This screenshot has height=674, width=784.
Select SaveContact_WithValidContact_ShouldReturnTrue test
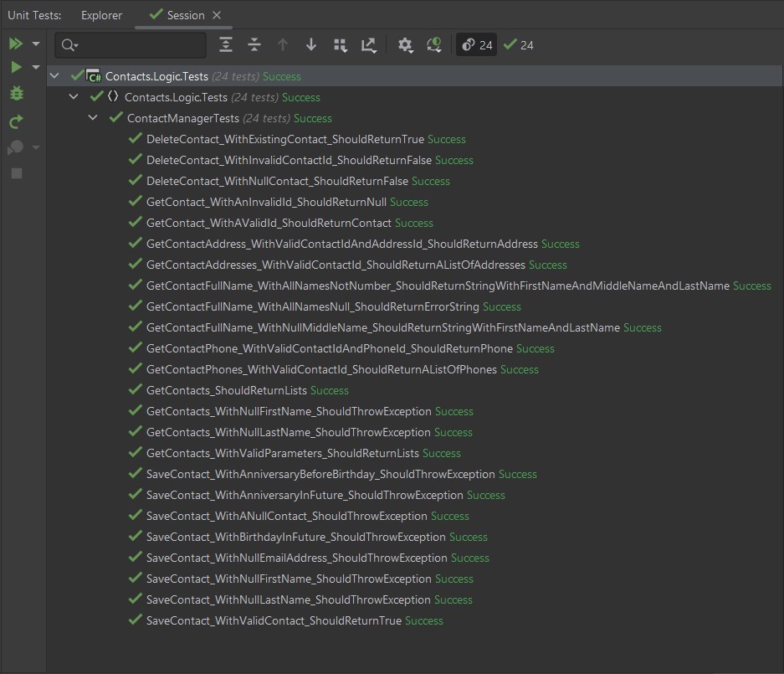274,620
